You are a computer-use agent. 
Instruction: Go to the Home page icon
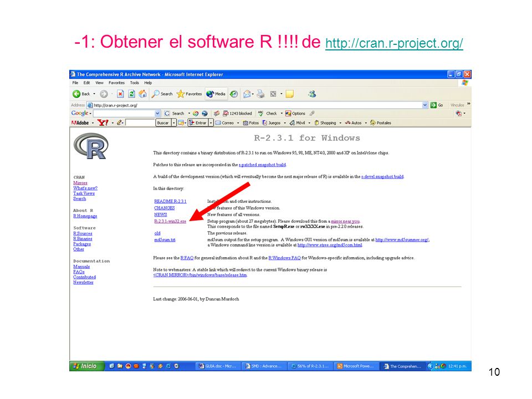point(143,94)
